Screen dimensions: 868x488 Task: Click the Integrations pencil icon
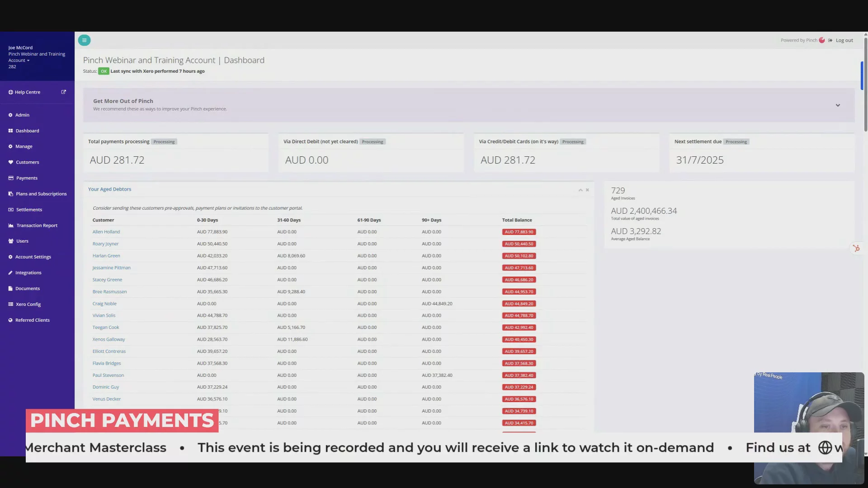10,273
